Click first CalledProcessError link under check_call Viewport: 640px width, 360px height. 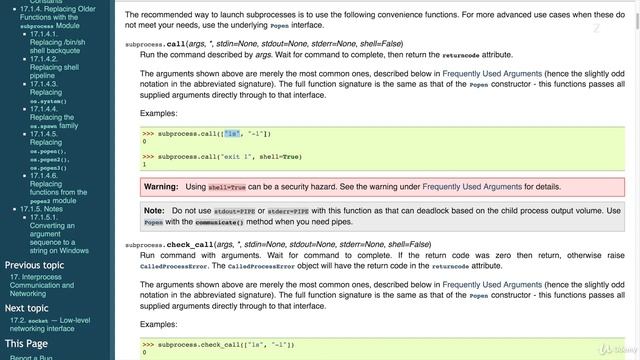pyautogui.click(x=173, y=267)
